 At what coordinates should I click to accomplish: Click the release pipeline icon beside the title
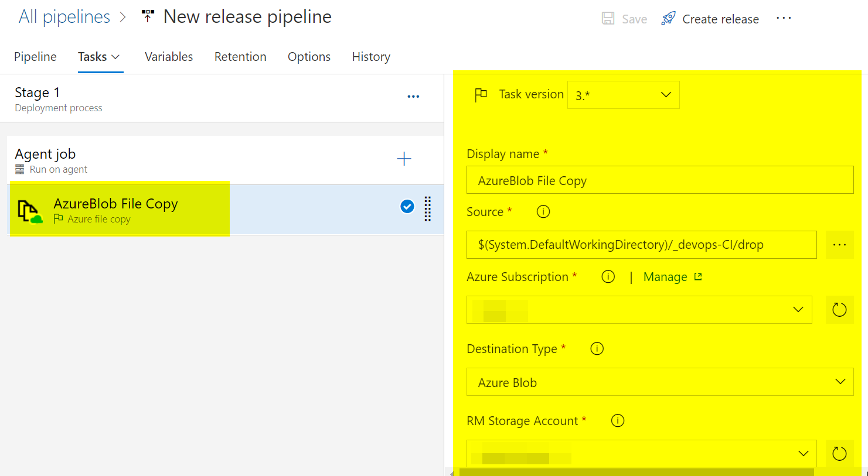(148, 16)
